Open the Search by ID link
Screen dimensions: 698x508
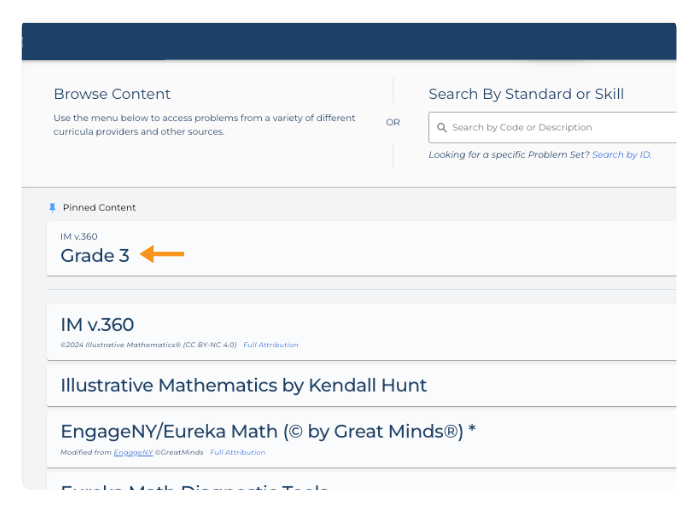click(621, 154)
